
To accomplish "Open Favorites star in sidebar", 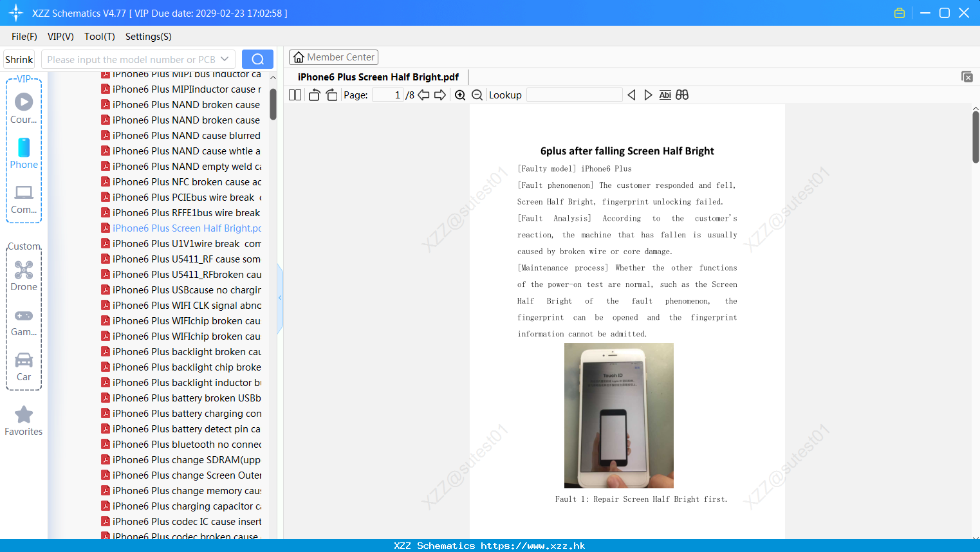I will pos(24,421).
